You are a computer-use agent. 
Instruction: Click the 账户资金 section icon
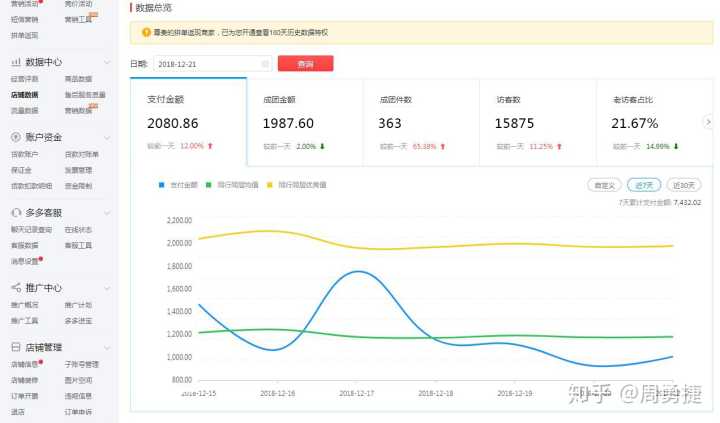[x=16, y=137]
